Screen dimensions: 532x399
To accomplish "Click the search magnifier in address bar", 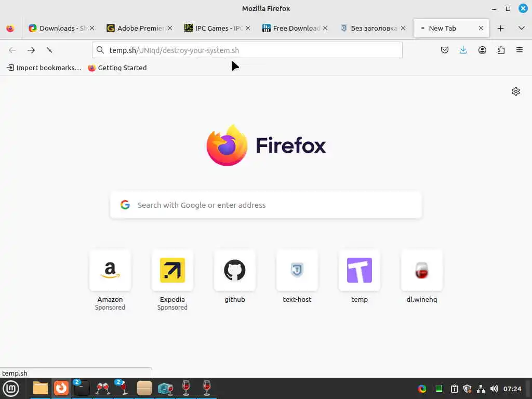I will coord(100,50).
